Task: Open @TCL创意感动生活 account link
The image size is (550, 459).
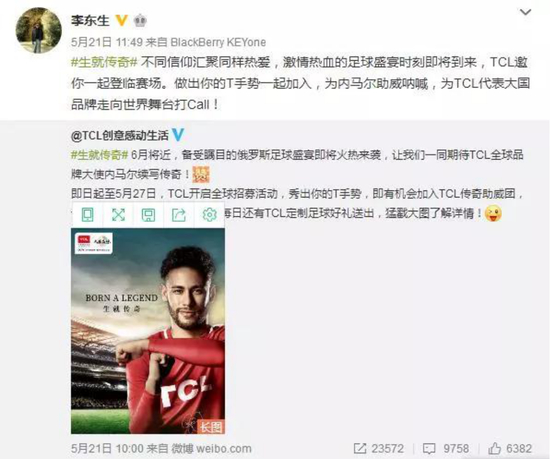Action: (x=120, y=135)
